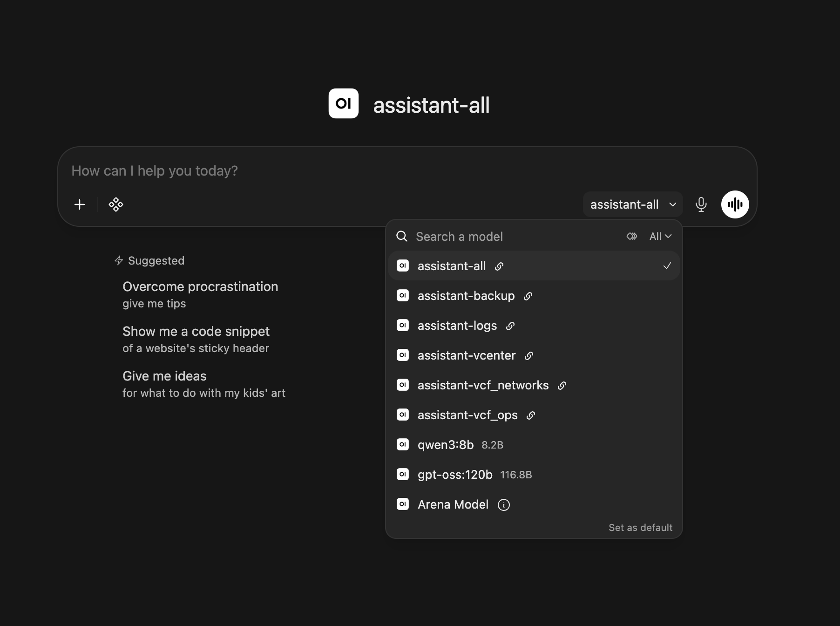
Task: Click the Suggested heading label
Action: point(156,260)
